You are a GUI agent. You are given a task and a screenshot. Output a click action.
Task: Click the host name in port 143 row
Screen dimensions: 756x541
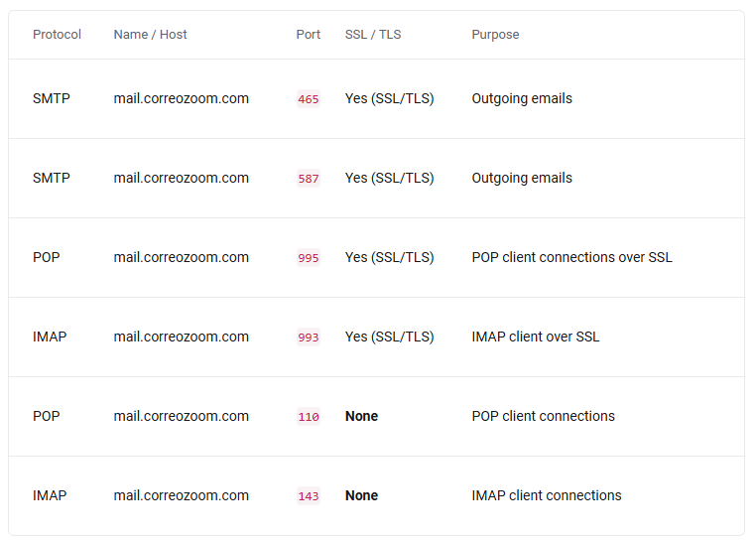[182, 495]
